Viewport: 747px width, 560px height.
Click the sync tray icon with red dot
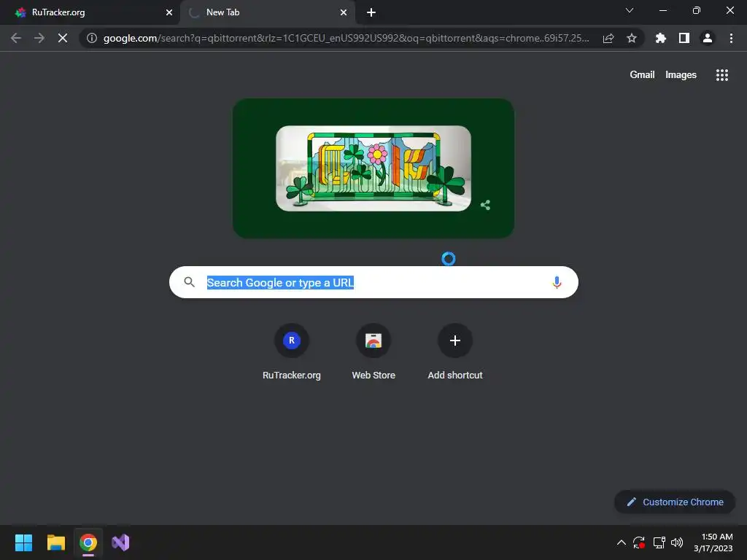click(639, 542)
